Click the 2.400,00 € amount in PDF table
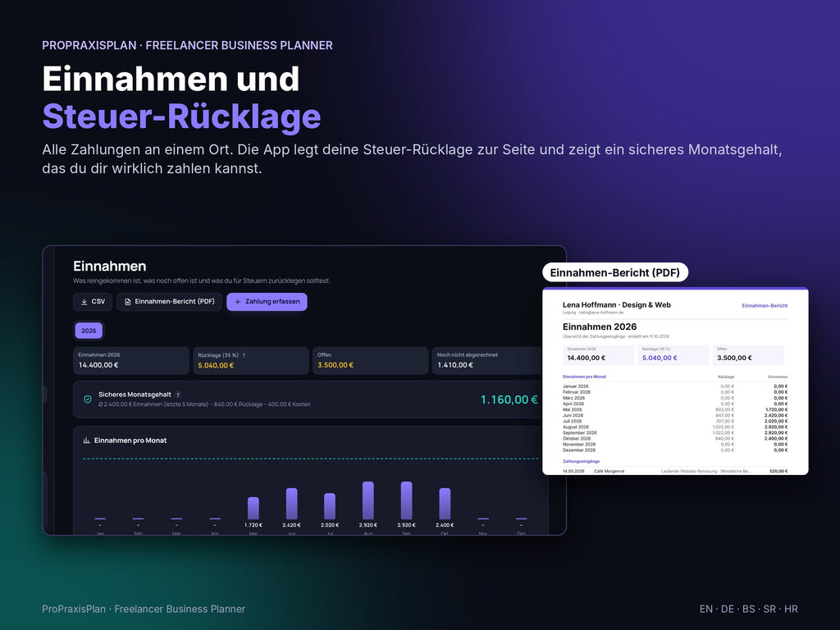This screenshot has width=840, height=630. (x=776, y=438)
